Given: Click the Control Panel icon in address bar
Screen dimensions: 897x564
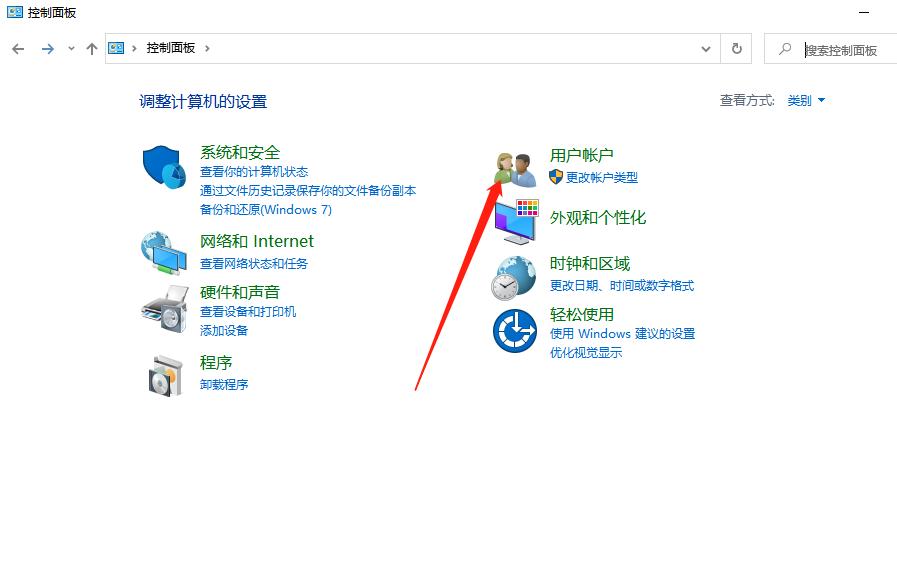Looking at the screenshot, I should click(116, 48).
